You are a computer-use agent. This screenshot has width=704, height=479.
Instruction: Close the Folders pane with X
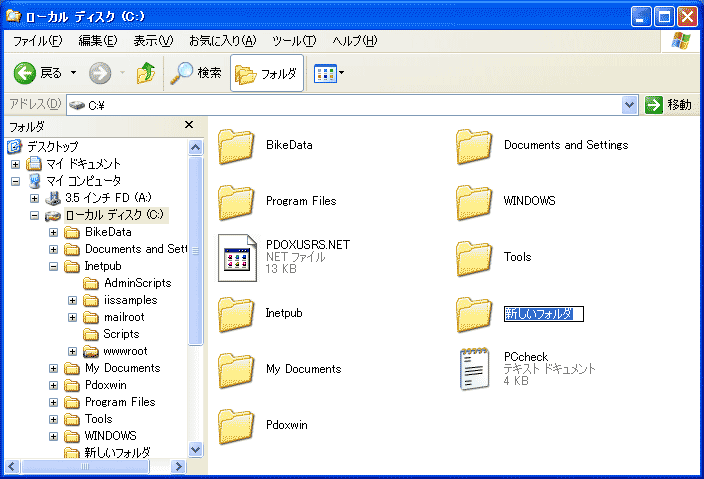click(x=189, y=125)
